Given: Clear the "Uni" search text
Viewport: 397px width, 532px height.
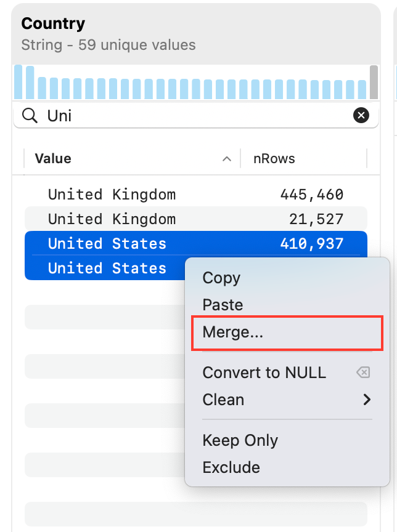Looking at the screenshot, I should [x=361, y=115].
